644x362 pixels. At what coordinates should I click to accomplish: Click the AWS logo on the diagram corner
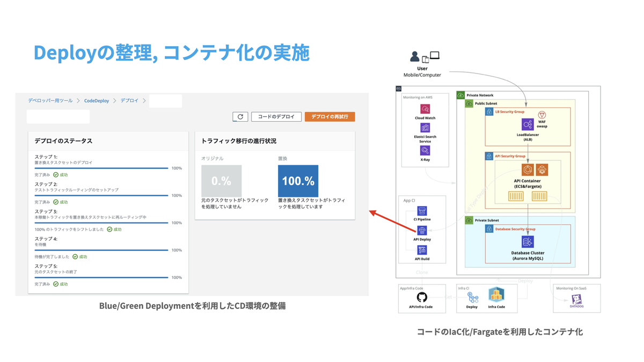click(x=399, y=89)
